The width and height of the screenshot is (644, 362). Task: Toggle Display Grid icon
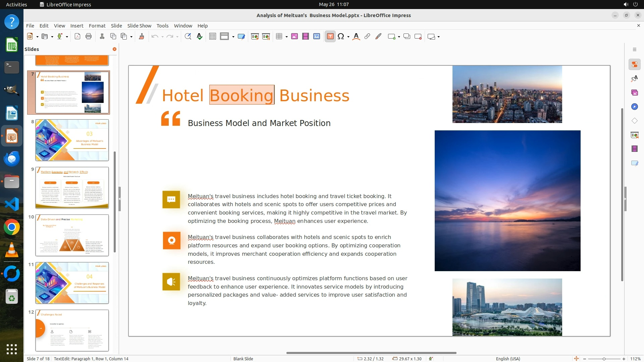coord(213,37)
